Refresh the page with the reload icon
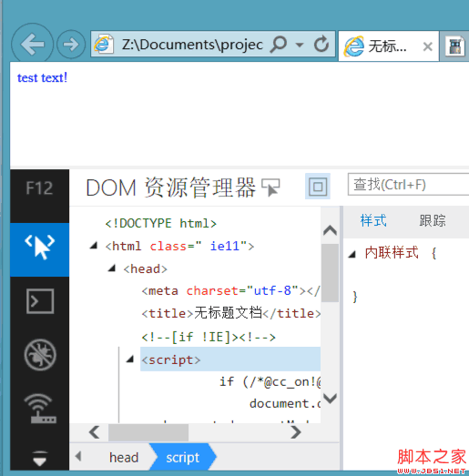 (321, 45)
